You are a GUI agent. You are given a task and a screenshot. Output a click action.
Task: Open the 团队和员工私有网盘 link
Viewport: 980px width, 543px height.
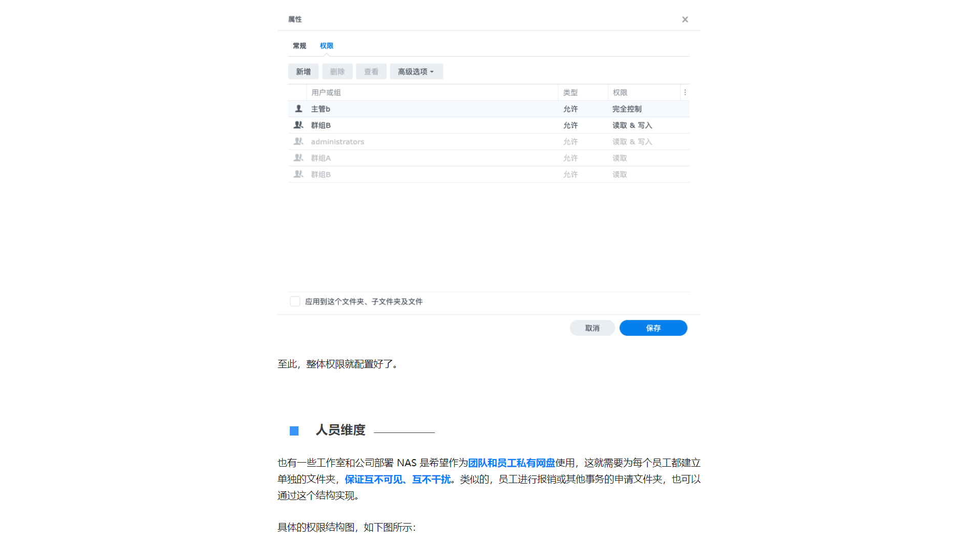[x=512, y=463]
